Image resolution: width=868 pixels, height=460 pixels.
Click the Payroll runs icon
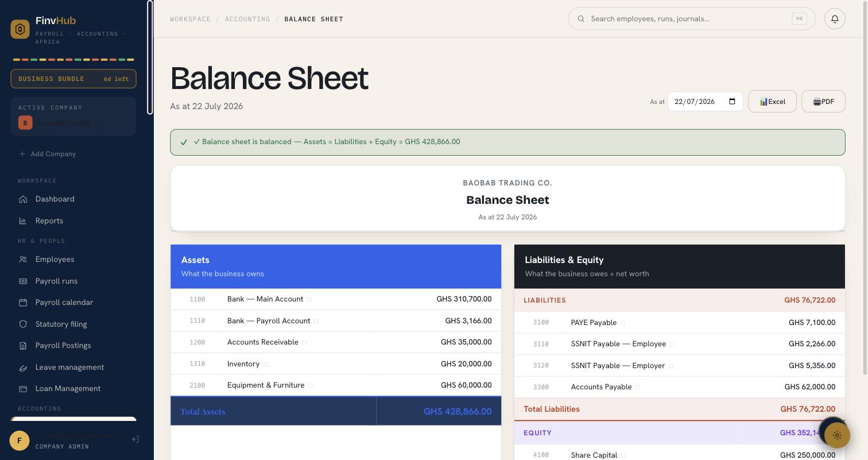pos(23,281)
